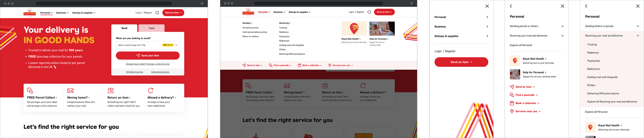Open Help for Personal thumbnail in second mobile panel
This screenshot has width=644, height=138.
click(x=515, y=74)
